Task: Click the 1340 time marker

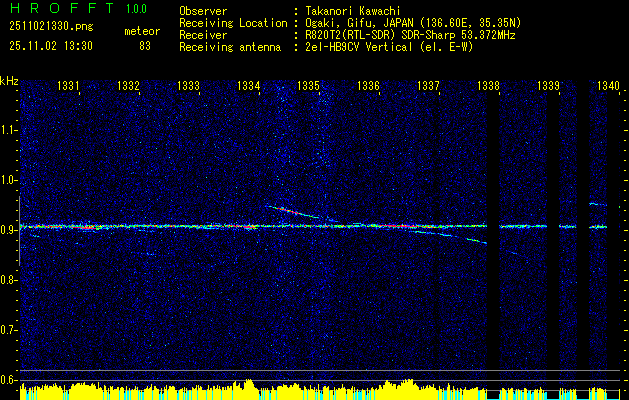Action: pyautogui.click(x=609, y=85)
